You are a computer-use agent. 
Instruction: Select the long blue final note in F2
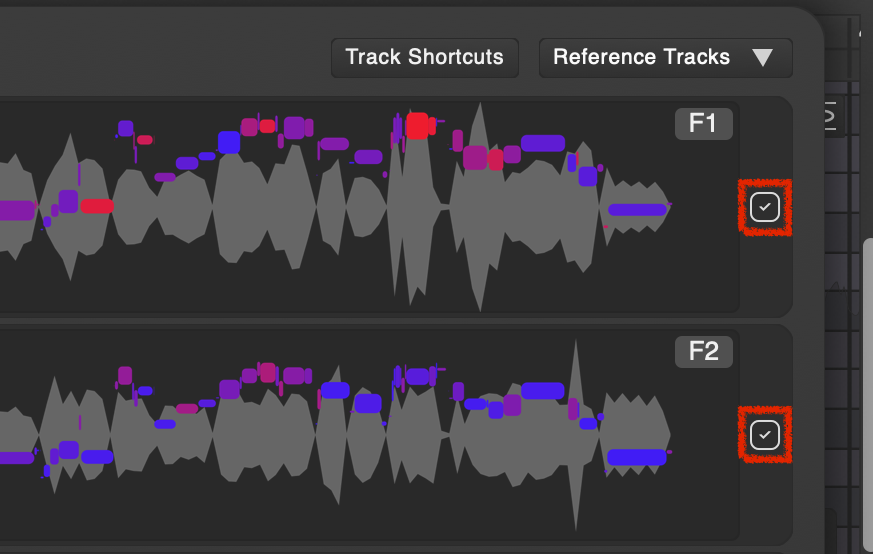pyautogui.click(x=637, y=457)
